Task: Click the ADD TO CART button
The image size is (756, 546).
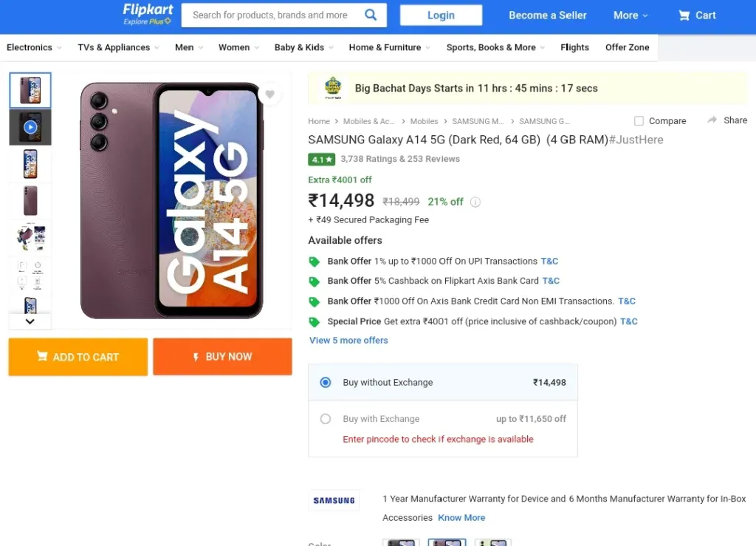Action: [x=78, y=357]
